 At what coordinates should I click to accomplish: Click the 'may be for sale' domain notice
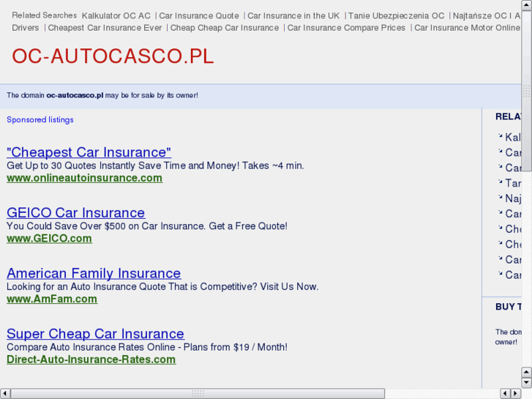pos(102,95)
